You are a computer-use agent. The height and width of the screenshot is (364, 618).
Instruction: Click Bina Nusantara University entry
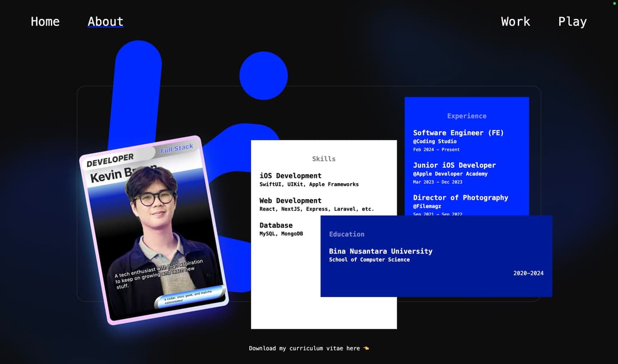tap(381, 251)
